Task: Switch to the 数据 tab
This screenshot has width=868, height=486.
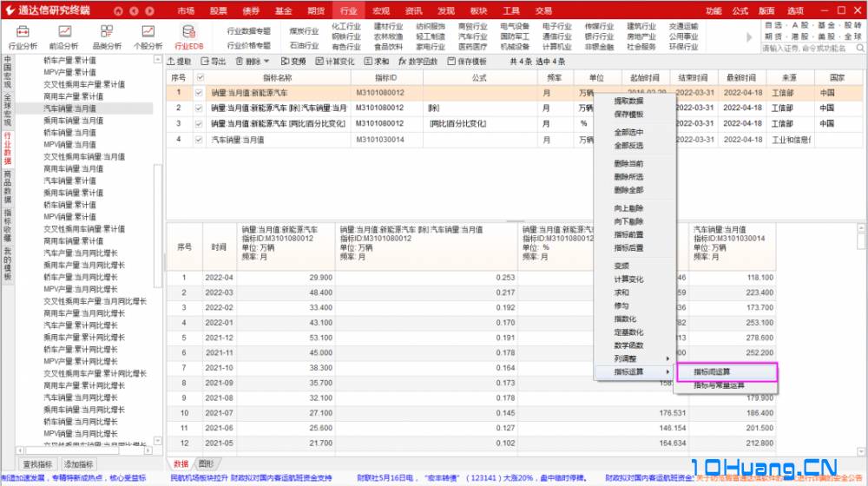Action: point(181,463)
